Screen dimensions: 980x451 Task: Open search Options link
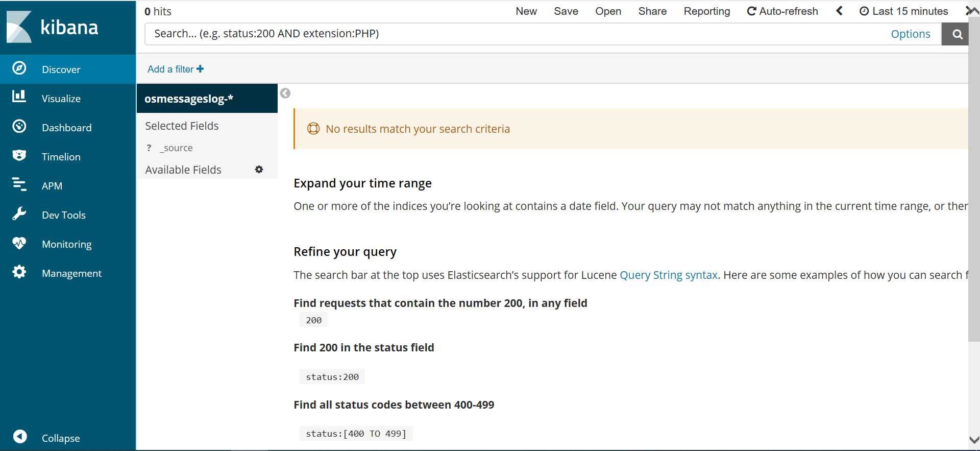(911, 34)
